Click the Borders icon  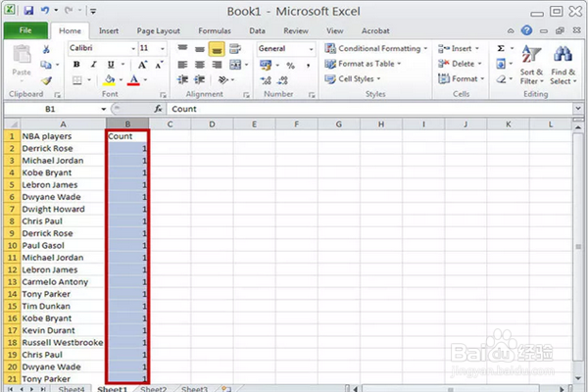pyautogui.click(x=77, y=80)
